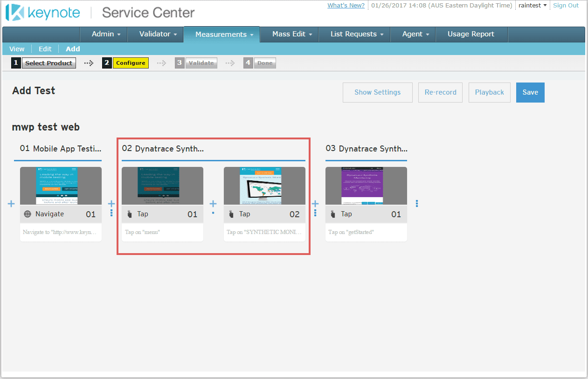Click the 'Navigate to "http://www.keyn...' description
This screenshot has width=588, height=379.
pos(61,232)
